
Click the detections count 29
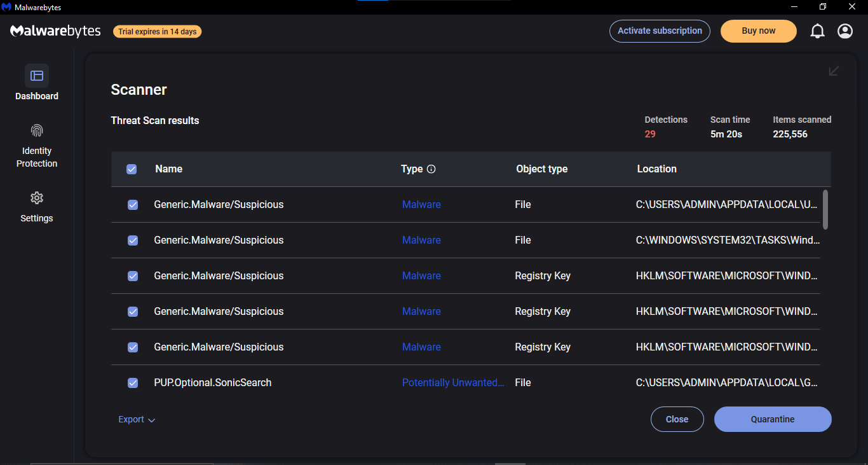(x=650, y=134)
